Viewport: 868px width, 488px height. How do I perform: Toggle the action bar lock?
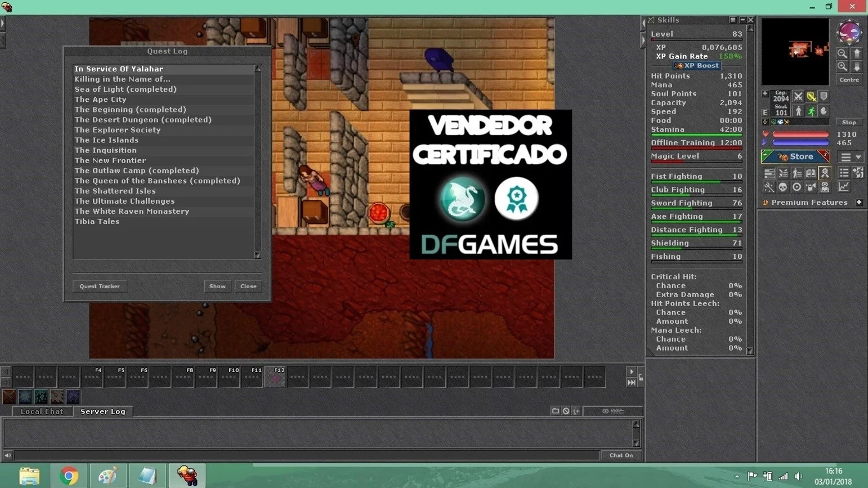641,378
